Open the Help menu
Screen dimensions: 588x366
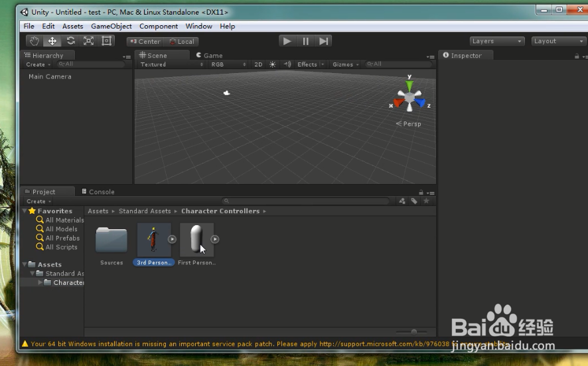(227, 27)
